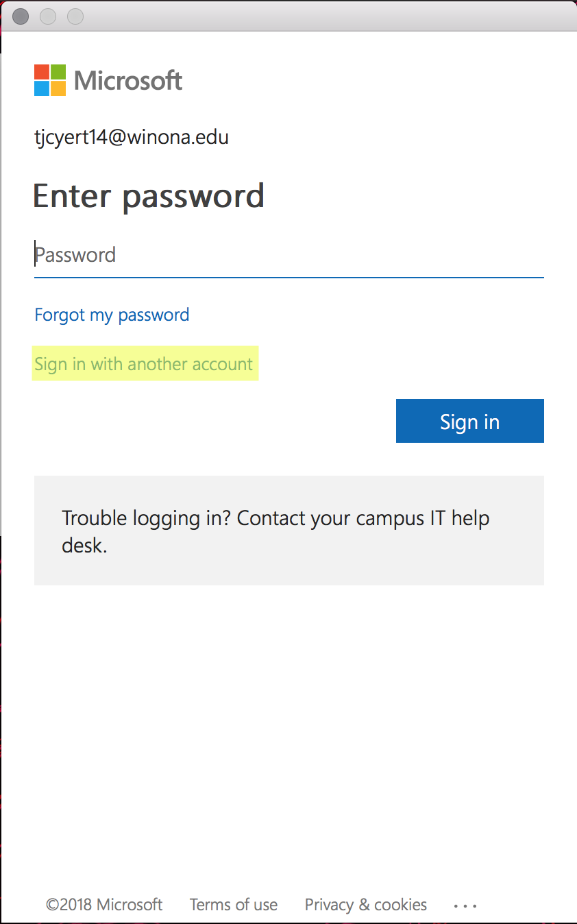
Task: Open the Forgot my password link
Action: point(112,315)
